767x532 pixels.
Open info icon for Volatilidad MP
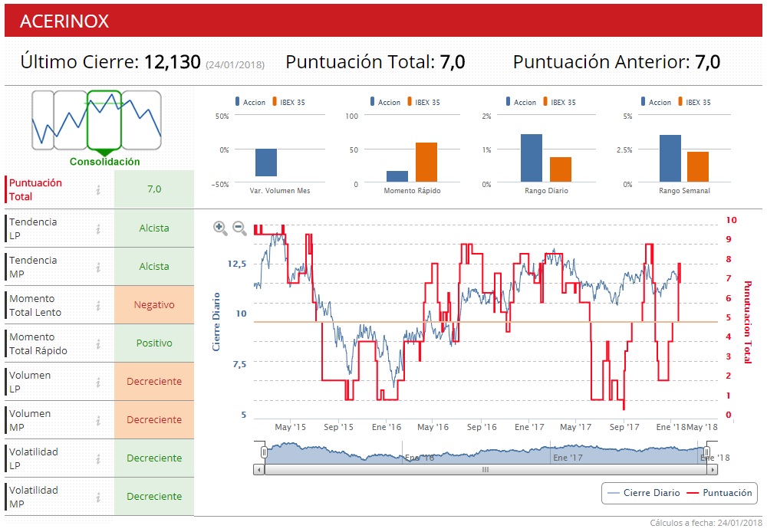(98, 497)
